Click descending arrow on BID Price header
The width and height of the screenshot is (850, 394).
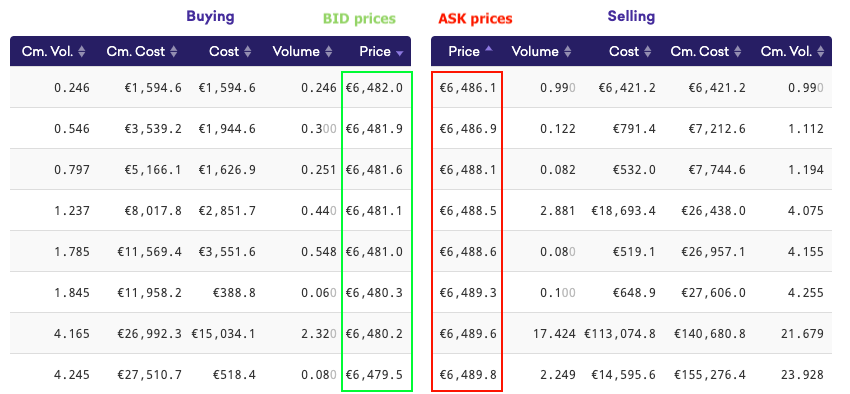point(400,53)
